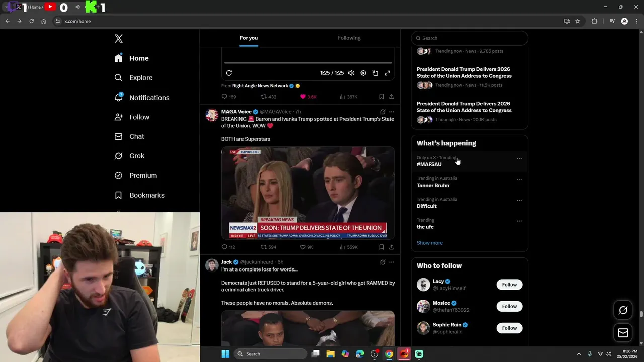The width and height of the screenshot is (644, 362).
Task: Toggle video picture-in-picture mode
Action: 375,73
